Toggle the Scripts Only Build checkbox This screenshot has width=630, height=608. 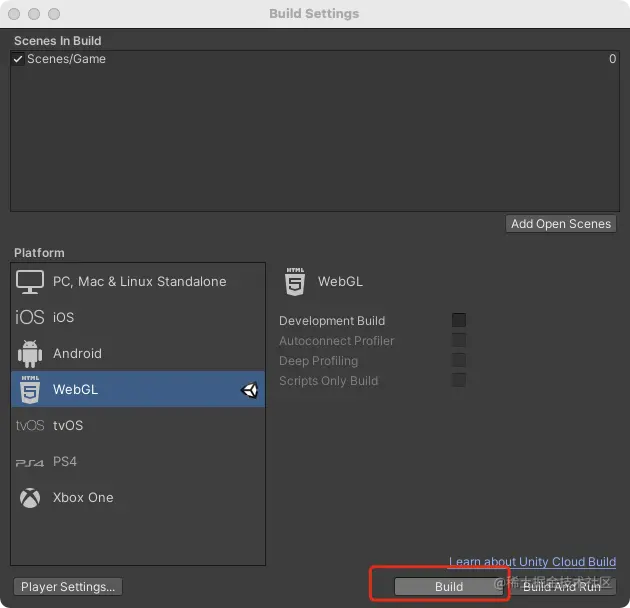[459, 380]
